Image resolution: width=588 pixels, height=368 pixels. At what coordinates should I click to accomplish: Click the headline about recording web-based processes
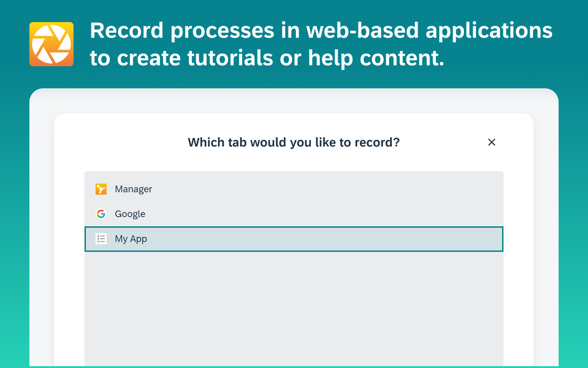pos(321,44)
